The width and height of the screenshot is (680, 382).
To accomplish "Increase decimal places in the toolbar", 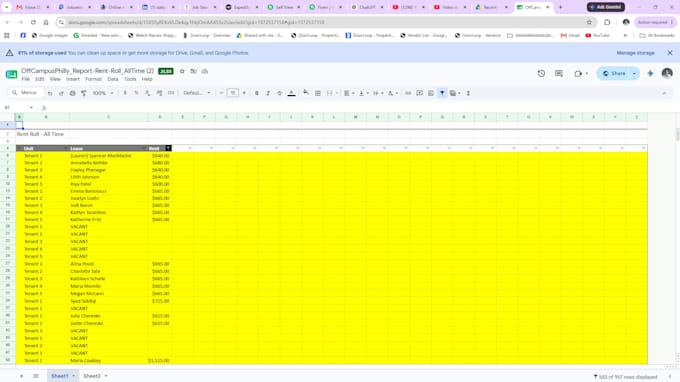I will coord(159,93).
